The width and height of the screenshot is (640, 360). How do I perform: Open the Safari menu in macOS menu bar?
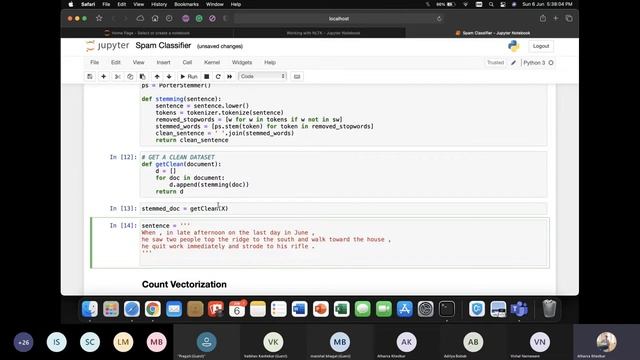coord(88,4)
